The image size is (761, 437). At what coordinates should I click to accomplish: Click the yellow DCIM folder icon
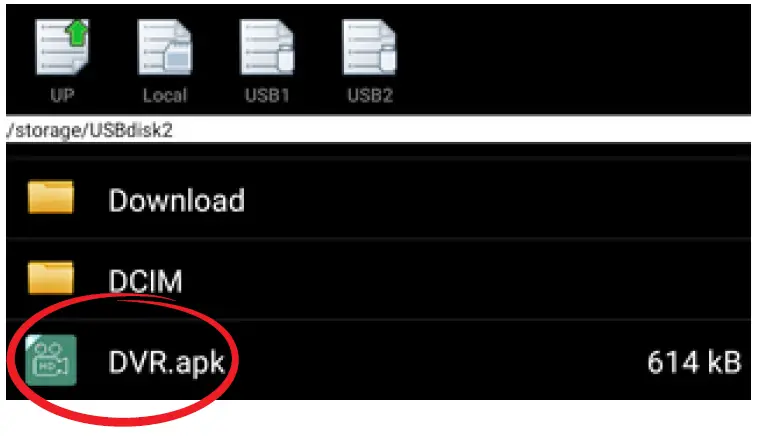50,277
